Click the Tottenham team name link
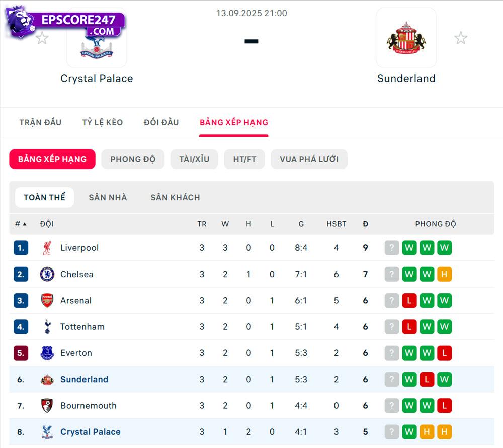The image size is (503, 448). coord(82,326)
